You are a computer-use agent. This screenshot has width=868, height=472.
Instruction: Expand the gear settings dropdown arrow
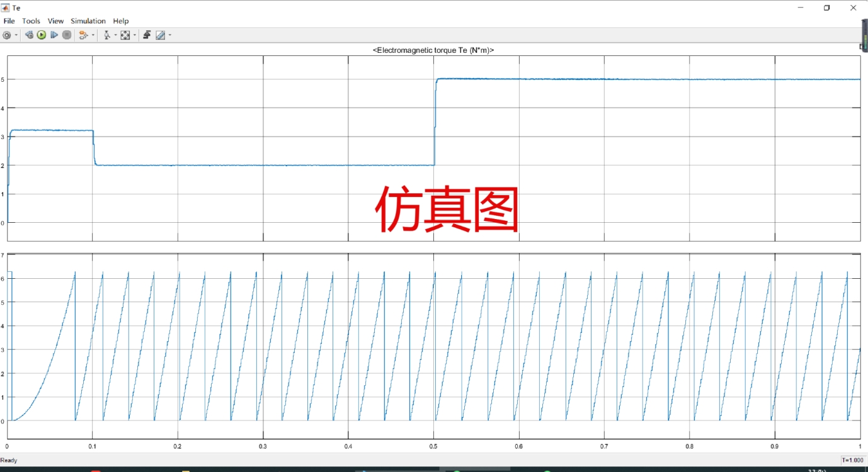16,35
